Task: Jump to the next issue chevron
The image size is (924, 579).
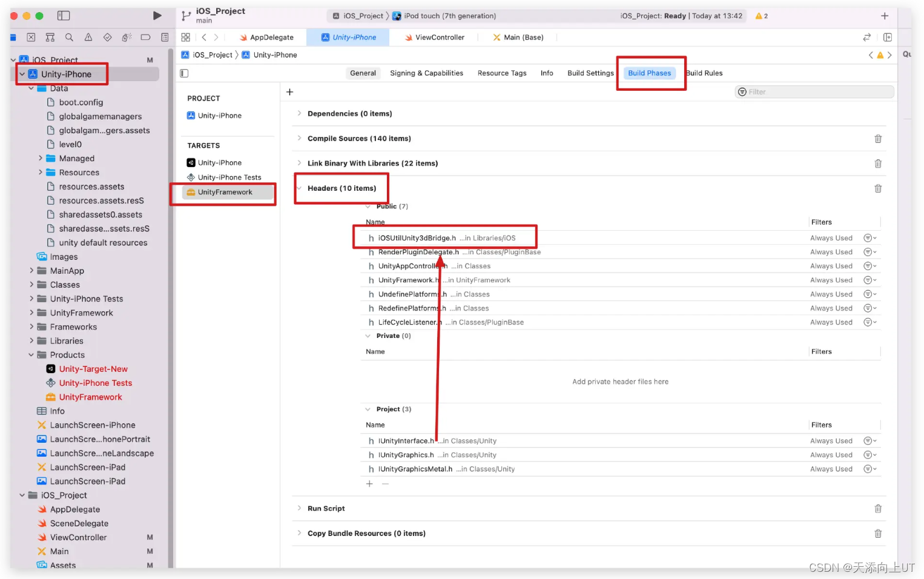Action: (x=889, y=55)
